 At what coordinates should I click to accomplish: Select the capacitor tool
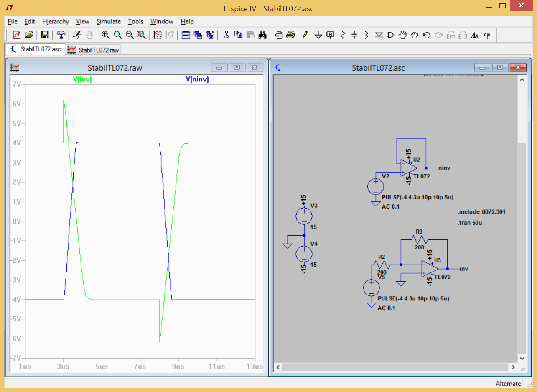point(354,35)
